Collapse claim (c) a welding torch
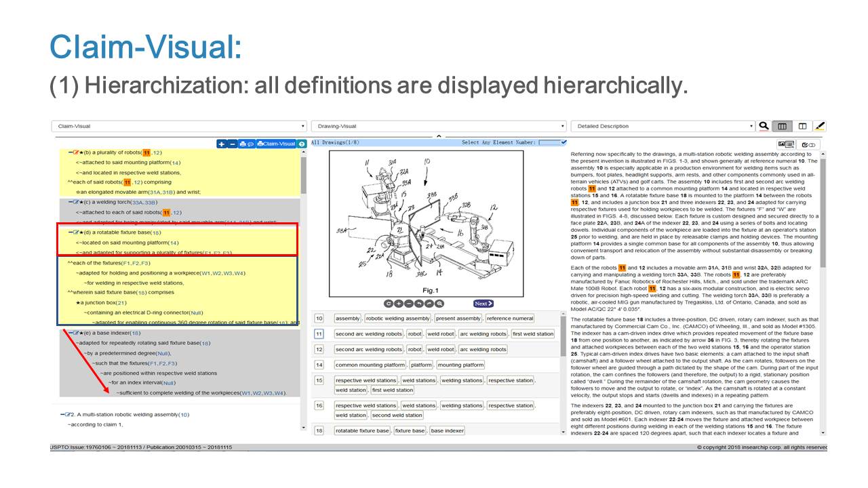Viewport: 868px width, 488px height. coord(71,202)
